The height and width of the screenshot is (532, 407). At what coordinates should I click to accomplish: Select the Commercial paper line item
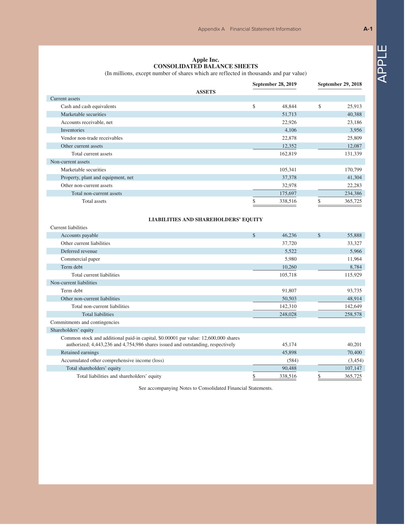click(x=81, y=259)
